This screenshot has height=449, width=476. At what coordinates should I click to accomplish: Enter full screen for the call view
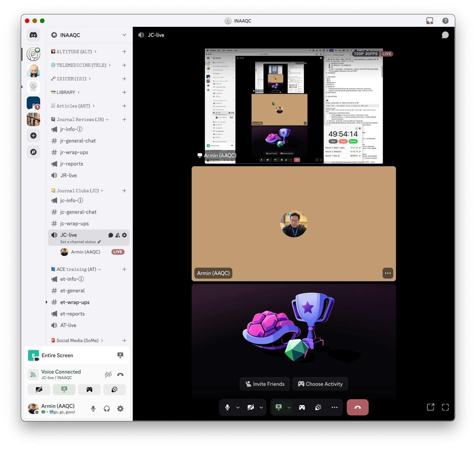click(445, 407)
